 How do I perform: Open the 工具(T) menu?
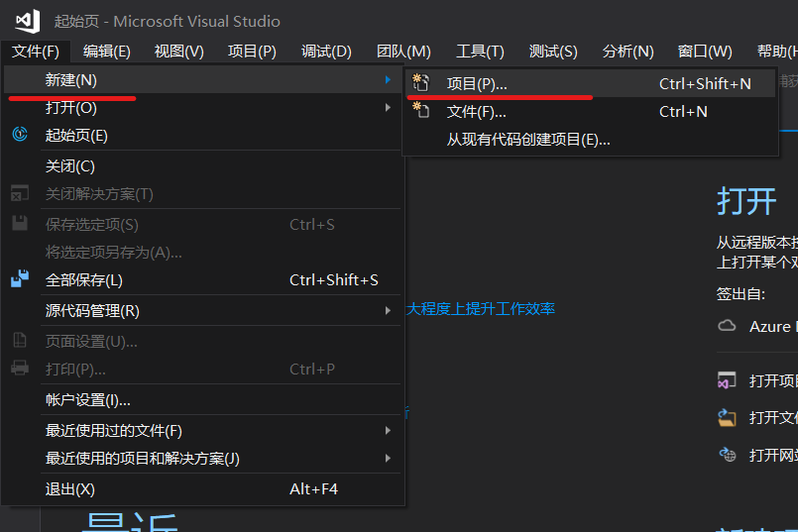(x=480, y=52)
